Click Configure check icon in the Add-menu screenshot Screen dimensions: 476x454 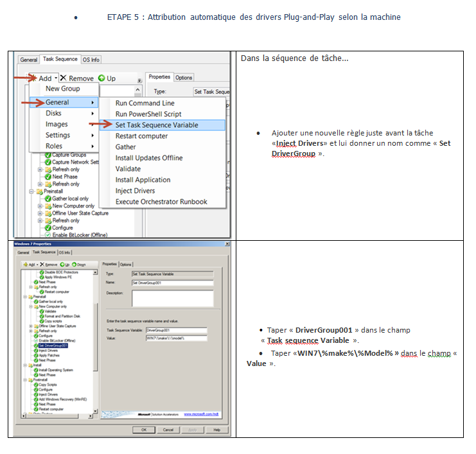(x=48, y=228)
